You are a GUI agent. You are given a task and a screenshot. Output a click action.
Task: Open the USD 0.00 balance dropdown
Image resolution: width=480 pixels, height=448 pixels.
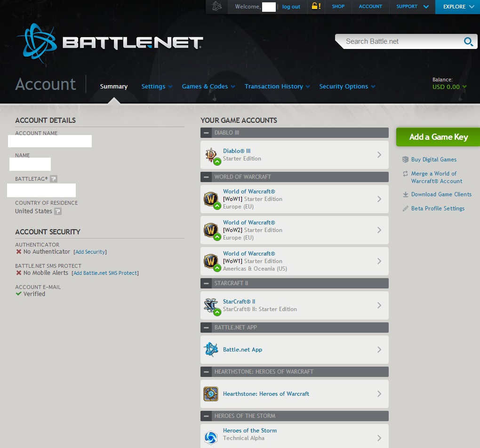(449, 87)
